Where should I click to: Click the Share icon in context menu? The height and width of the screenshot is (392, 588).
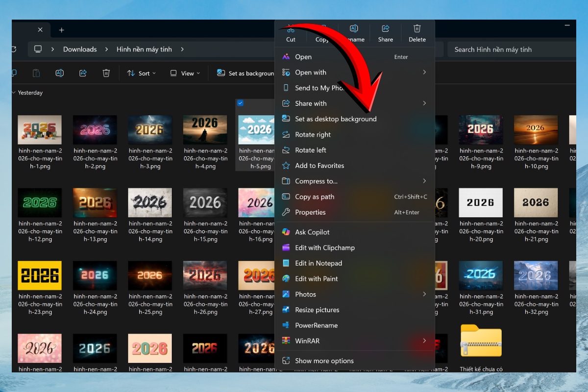tap(385, 29)
